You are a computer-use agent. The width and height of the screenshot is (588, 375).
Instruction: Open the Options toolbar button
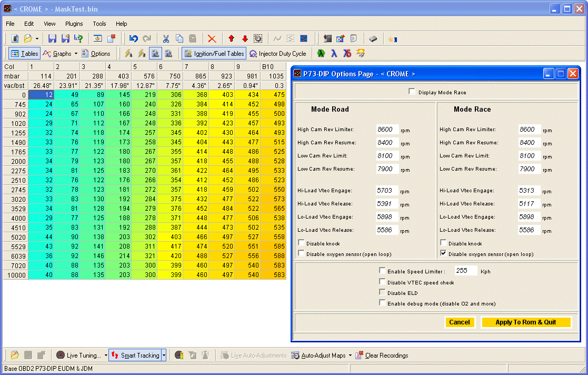click(x=96, y=54)
